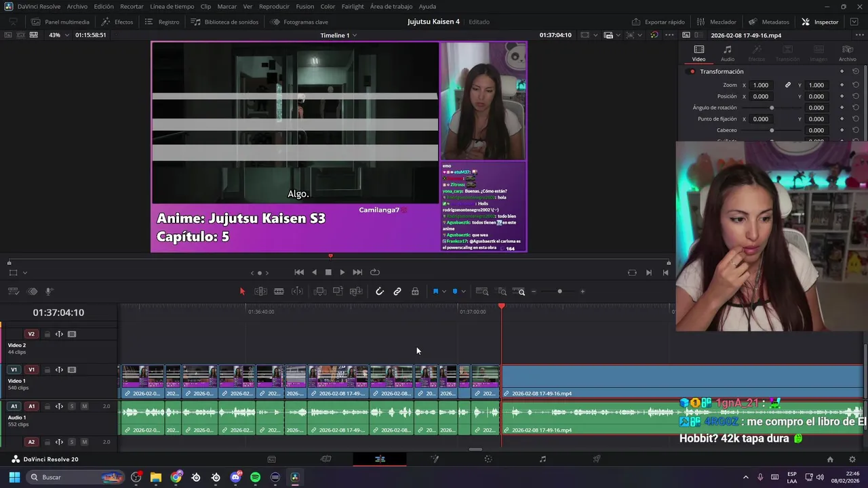868x488 pixels.
Task: Open the Video tab in Inspector
Action: (x=698, y=54)
